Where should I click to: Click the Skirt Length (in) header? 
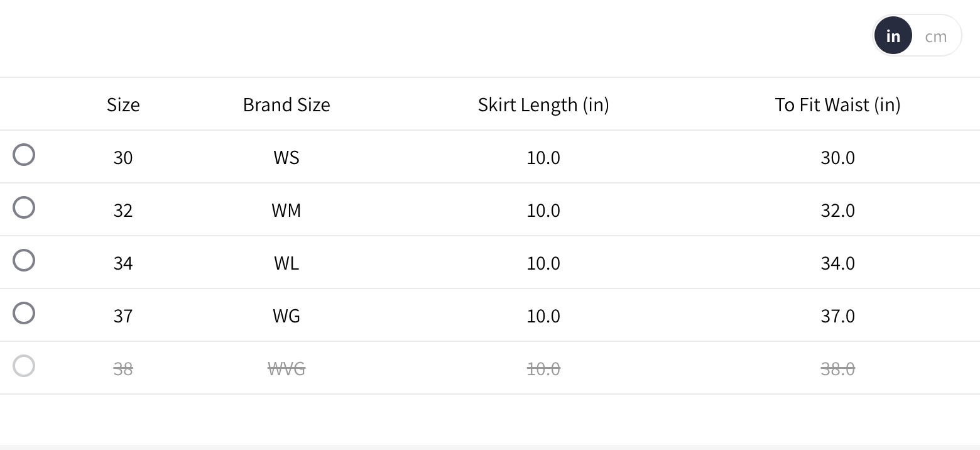tap(543, 104)
